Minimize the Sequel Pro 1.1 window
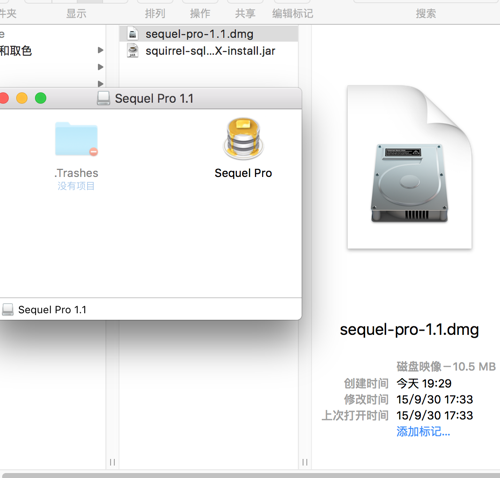This screenshot has height=478, width=500. pyautogui.click(x=22, y=98)
